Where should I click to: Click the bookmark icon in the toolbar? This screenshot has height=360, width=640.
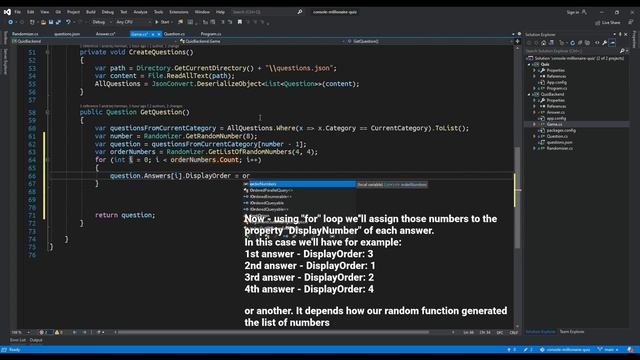coord(240,22)
